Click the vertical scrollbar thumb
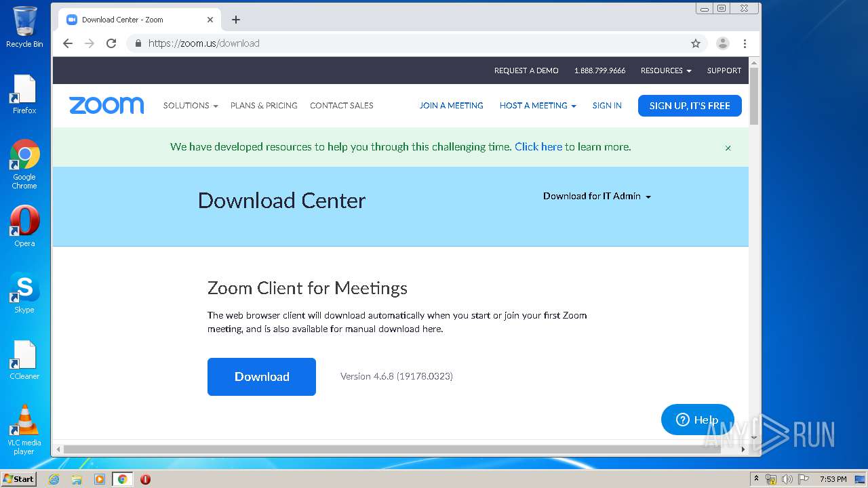The image size is (868, 488). 753,96
